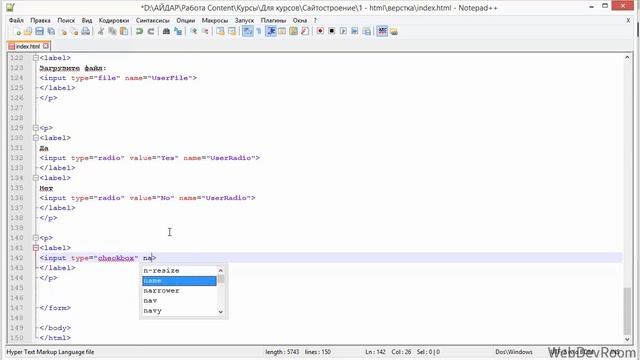
Task: Toggle the Function List toolbar icon
Action: pyautogui.click(x=305, y=31)
